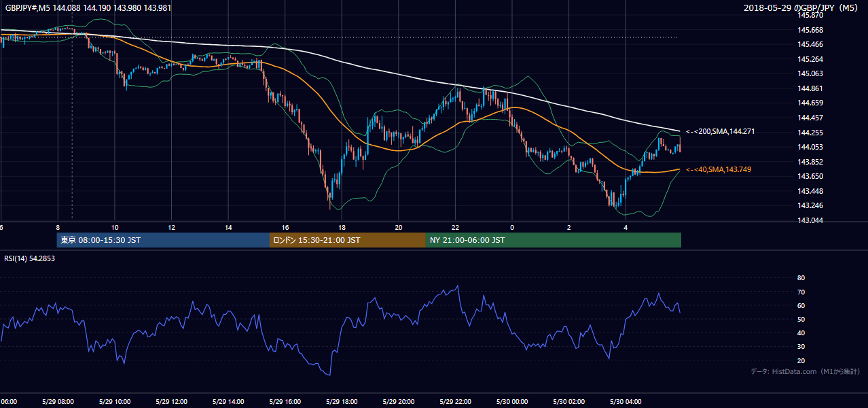Select the 東京 08:00-15:30 JST session bar

point(163,240)
